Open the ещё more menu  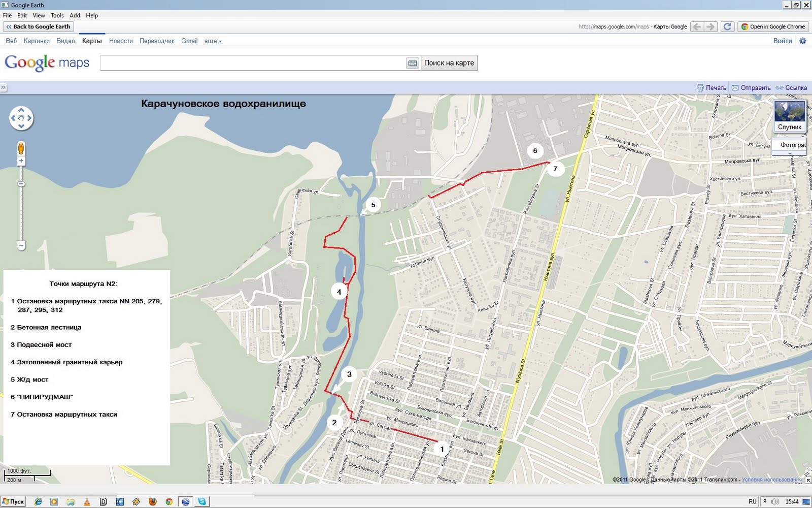213,41
